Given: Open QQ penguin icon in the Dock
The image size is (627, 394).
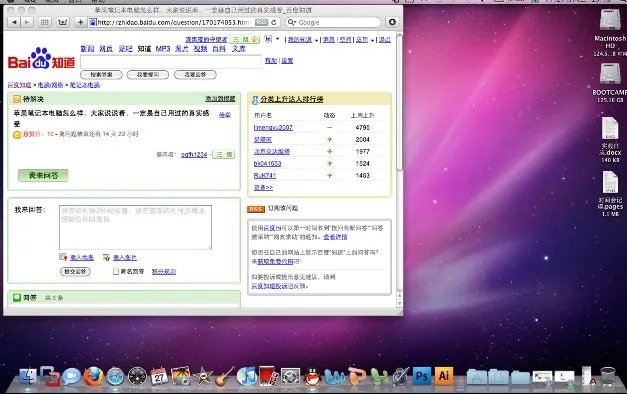Looking at the screenshot, I should pos(312,376).
